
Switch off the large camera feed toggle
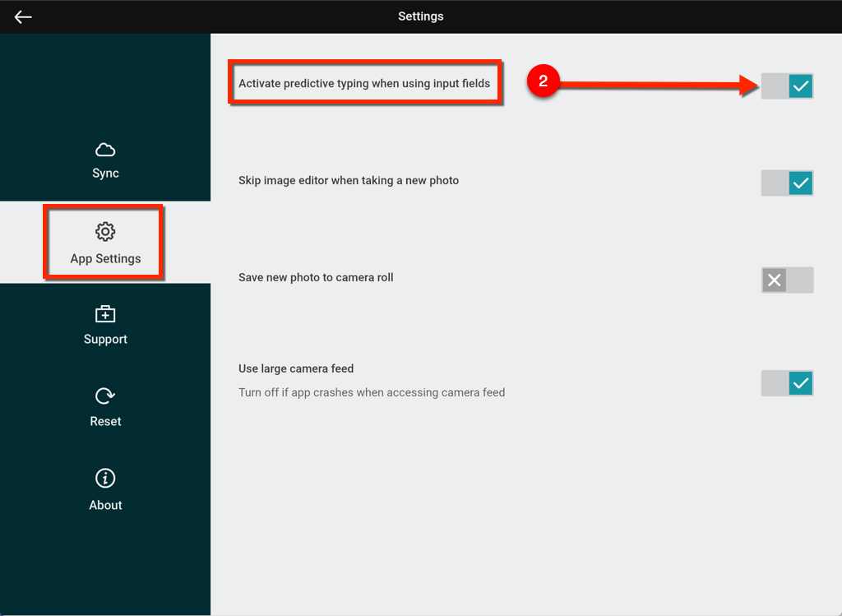tap(787, 383)
